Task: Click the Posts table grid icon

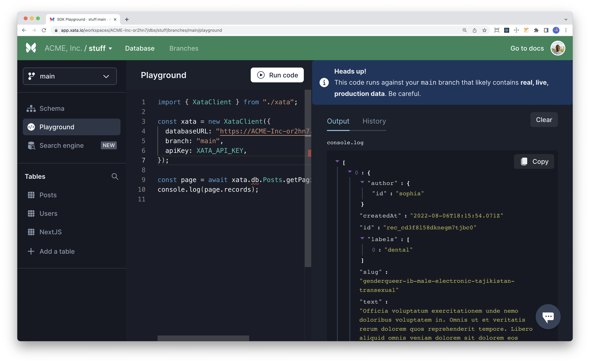Action: click(x=31, y=195)
